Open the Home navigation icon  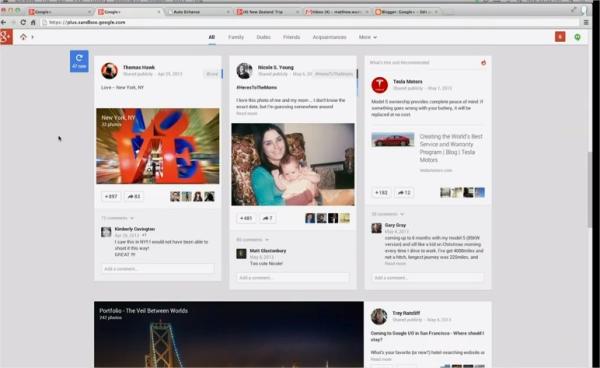click(23, 37)
